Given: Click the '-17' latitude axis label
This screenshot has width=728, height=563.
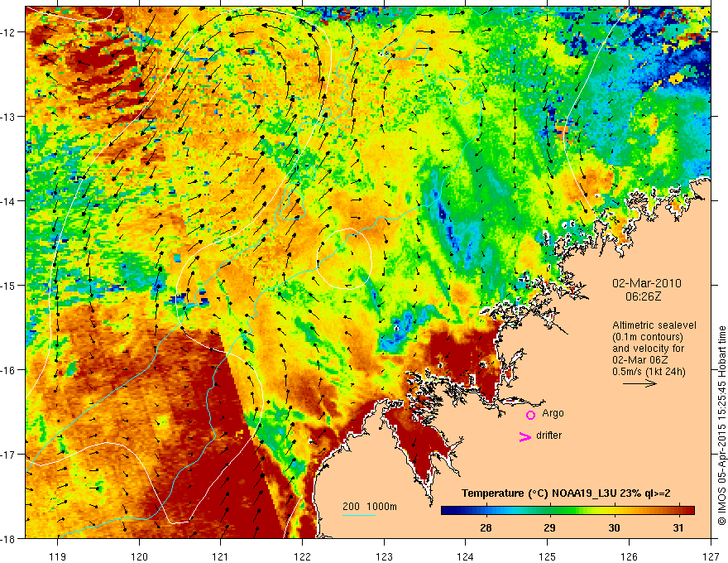Looking at the screenshot, I should pyautogui.click(x=9, y=455).
